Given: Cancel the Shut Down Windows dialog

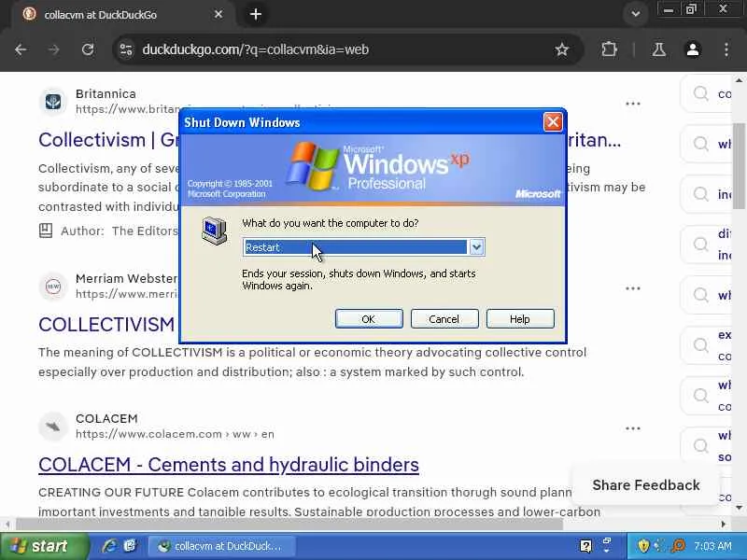Looking at the screenshot, I should [444, 319].
